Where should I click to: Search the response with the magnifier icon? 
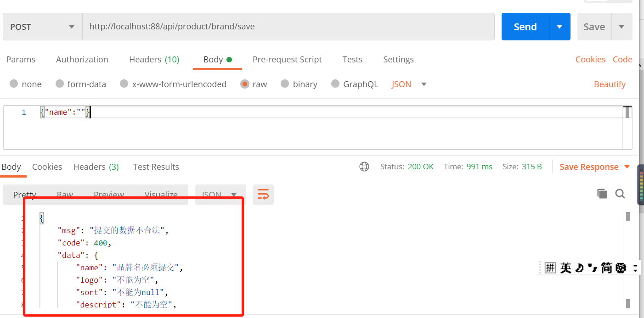(620, 194)
